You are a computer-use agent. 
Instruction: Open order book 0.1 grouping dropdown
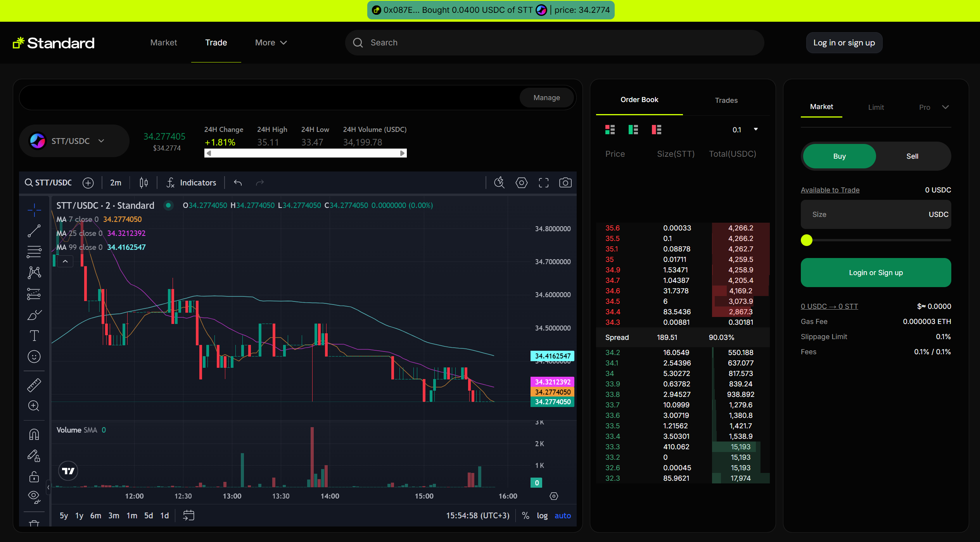(745, 130)
